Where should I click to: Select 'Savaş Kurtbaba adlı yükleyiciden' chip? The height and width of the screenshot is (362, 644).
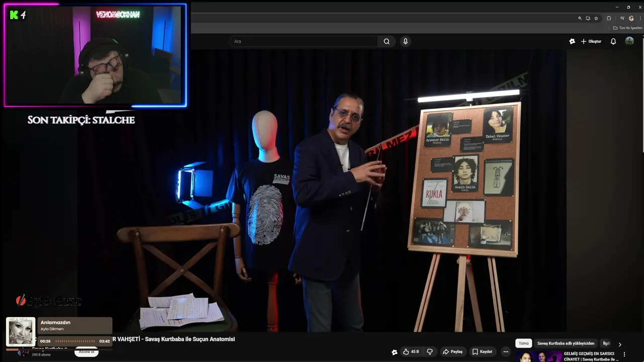coord(566,343)
